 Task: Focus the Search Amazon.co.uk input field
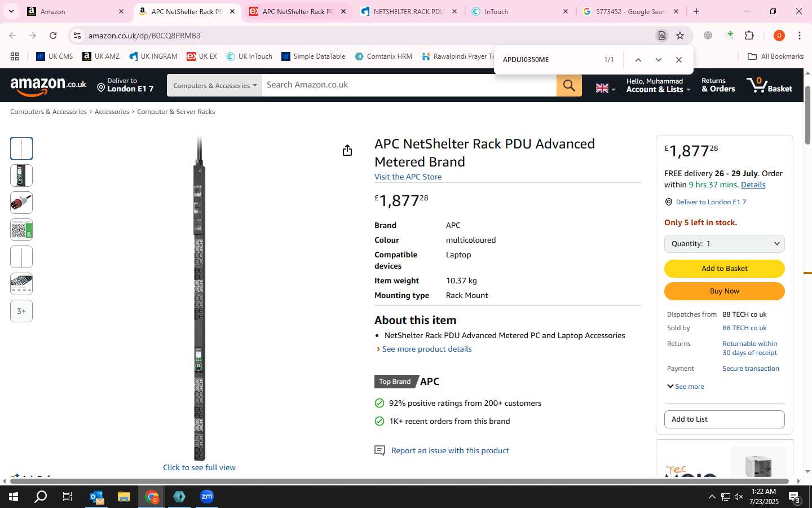(x=409, y=85)
